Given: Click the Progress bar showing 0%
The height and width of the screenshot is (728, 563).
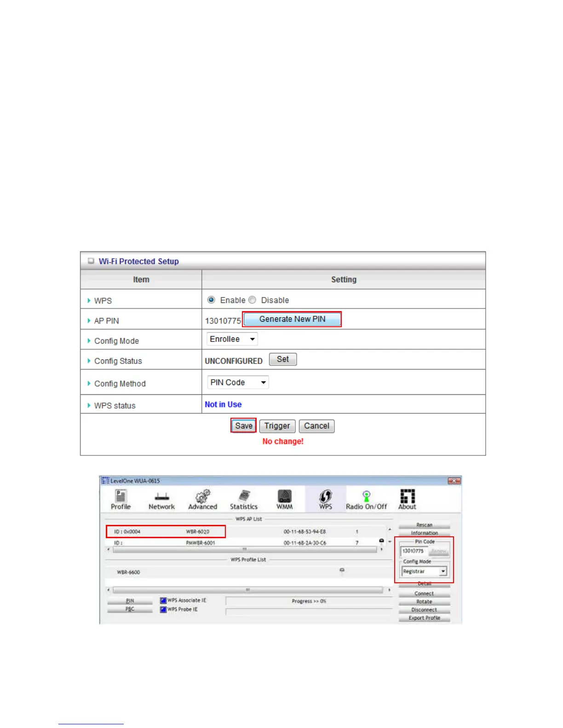Looking at the screenshot, I should tap(309, 601).
